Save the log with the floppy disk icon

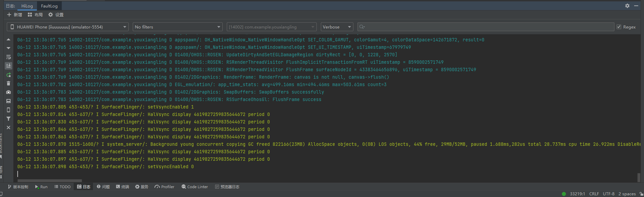coord(8,101)
